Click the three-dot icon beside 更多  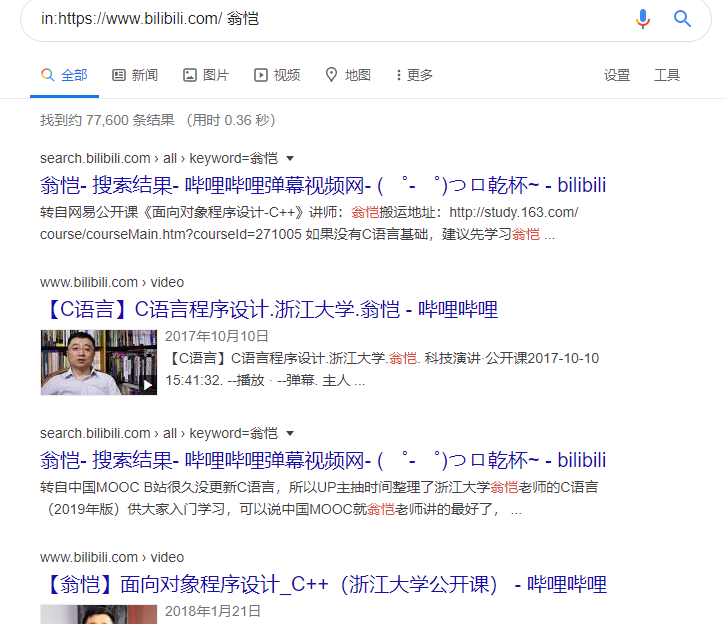point(399,75)
